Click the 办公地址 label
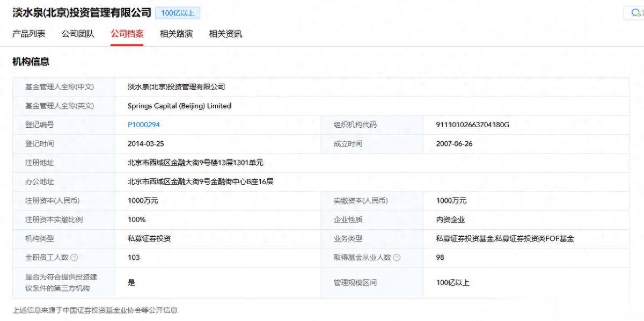The height and width of the screenshot is (321, 644). [40, 181]
